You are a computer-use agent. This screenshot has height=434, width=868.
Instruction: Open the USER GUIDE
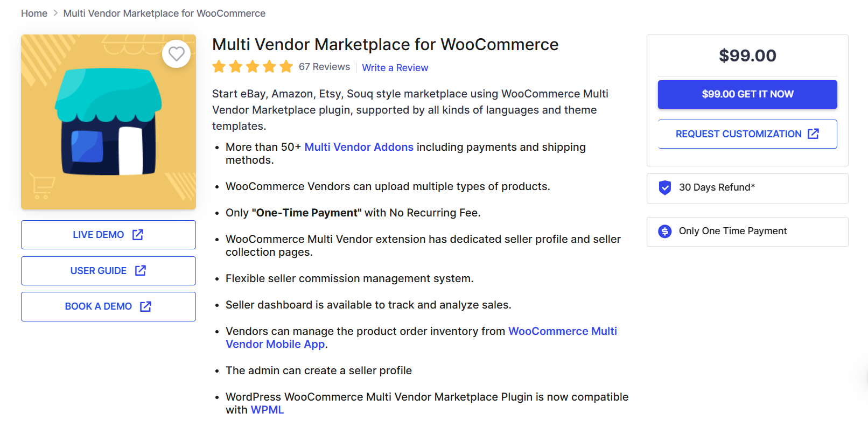[x=108, y=270]
